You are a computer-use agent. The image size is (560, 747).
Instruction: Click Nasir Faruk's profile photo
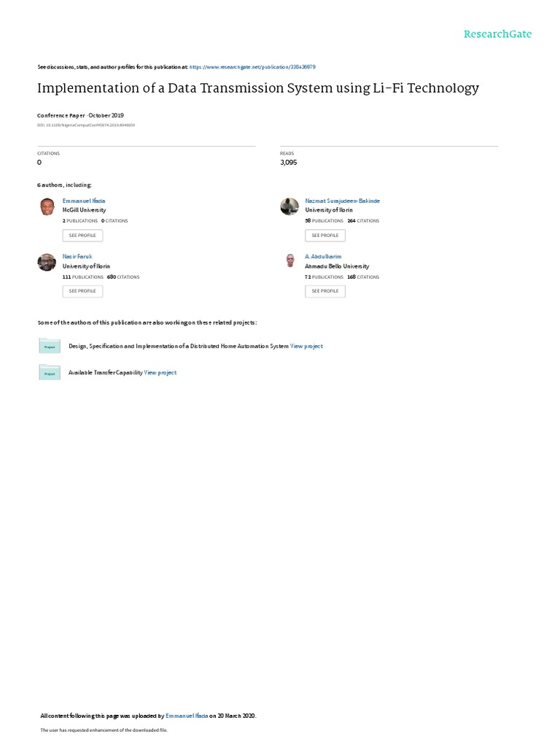(x=47, y=262)
